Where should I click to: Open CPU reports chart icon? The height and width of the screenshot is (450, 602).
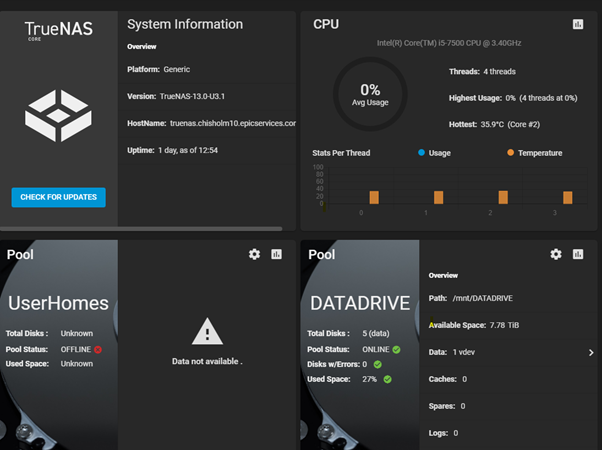pos(578,24)
